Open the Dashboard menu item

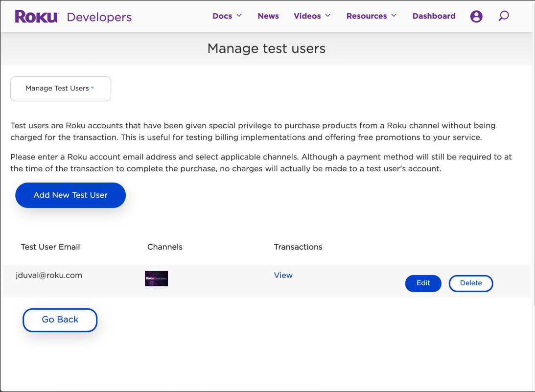(434, 16)
